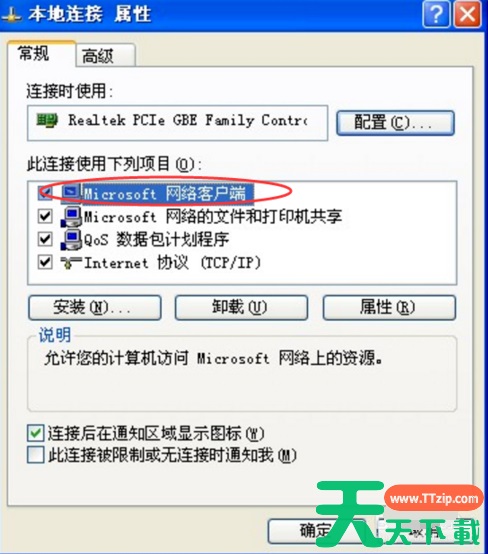Open 属性(R) for selected item

tap(389, 308)
